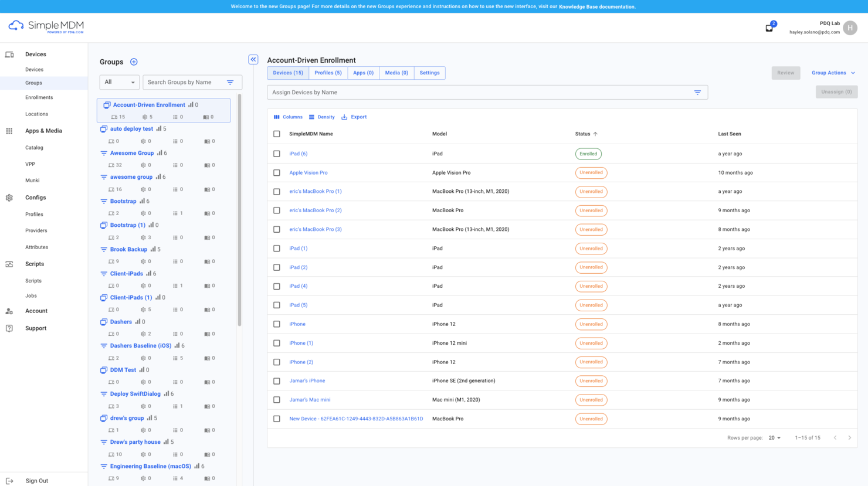Check the Apple Vision Pro row checkbox
The image size is (868, 486).
point(277,173)
